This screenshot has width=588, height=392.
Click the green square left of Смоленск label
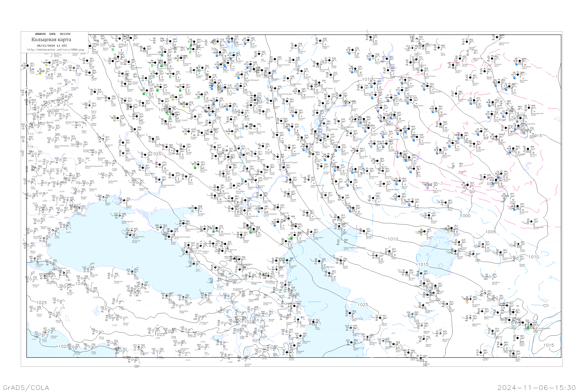click(158, 91)
